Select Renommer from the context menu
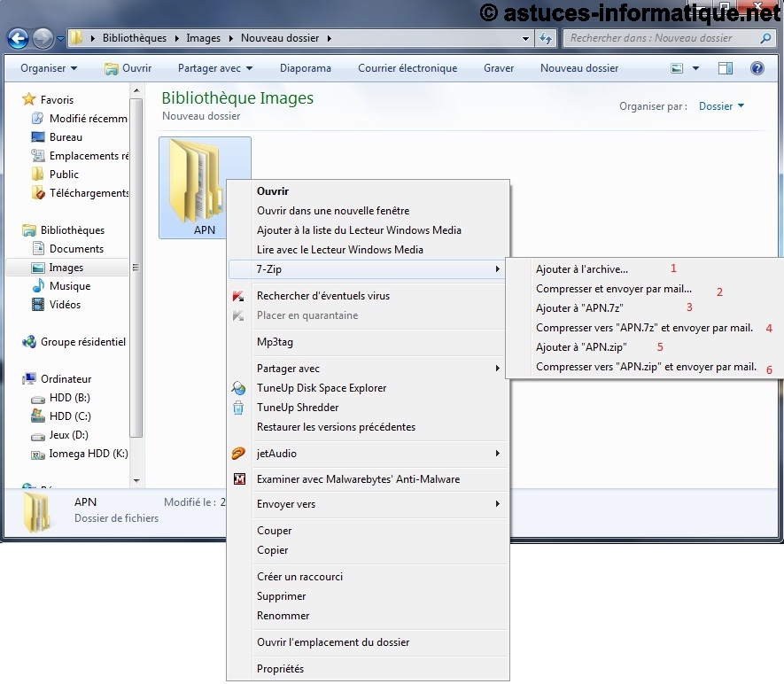 [369, 616]
